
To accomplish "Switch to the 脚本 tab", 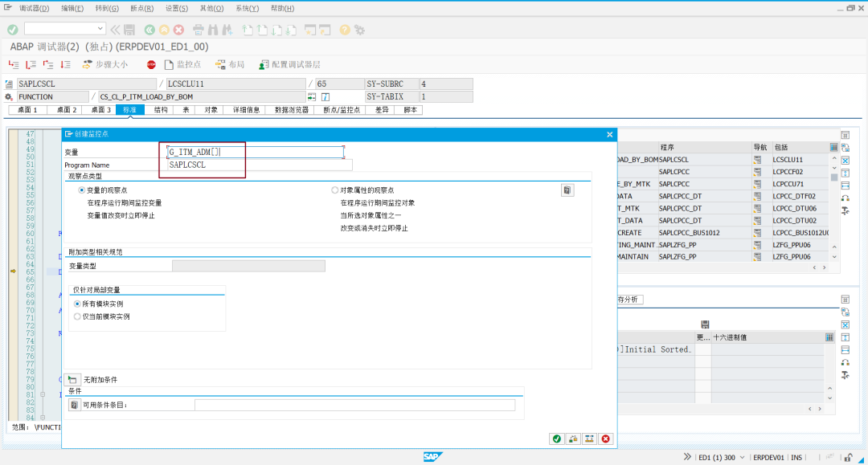I will pyautogui.click(x=410, y=110).
